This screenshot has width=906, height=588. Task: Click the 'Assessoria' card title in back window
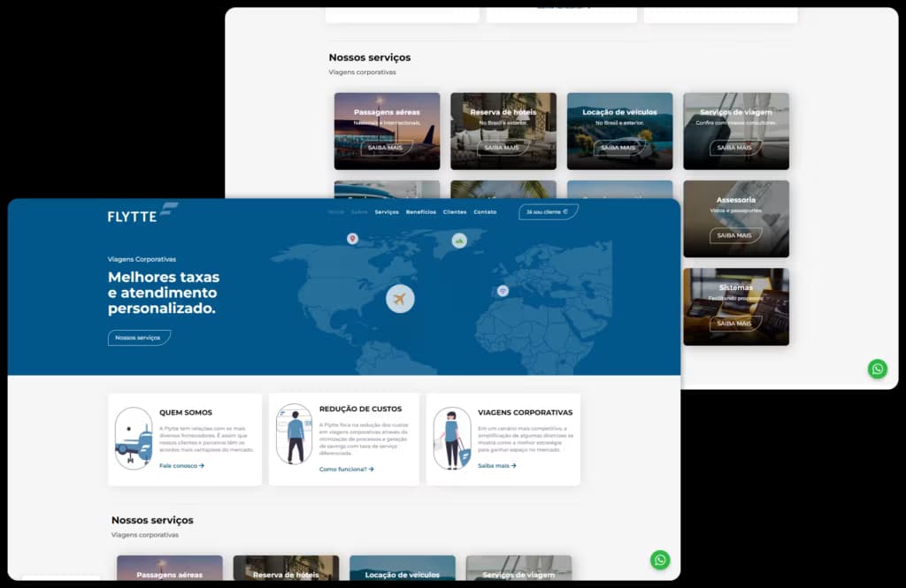pos(735,200)
